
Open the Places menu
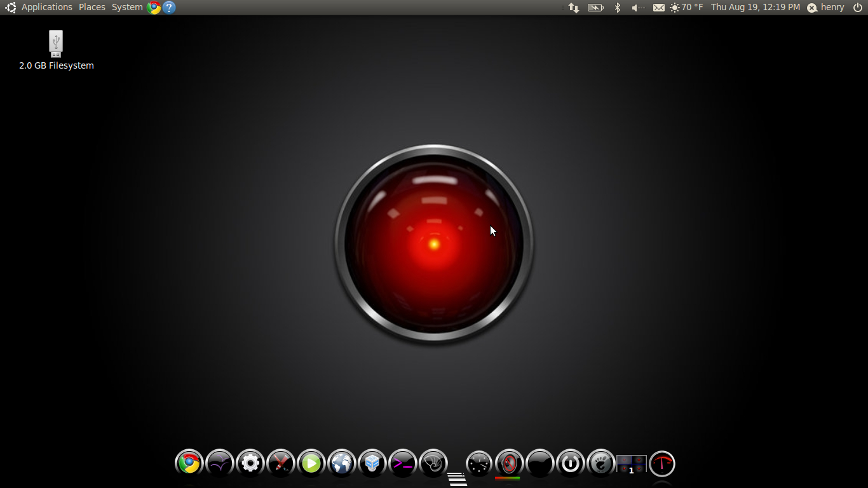pyautogui.click(x=92, y=7)
